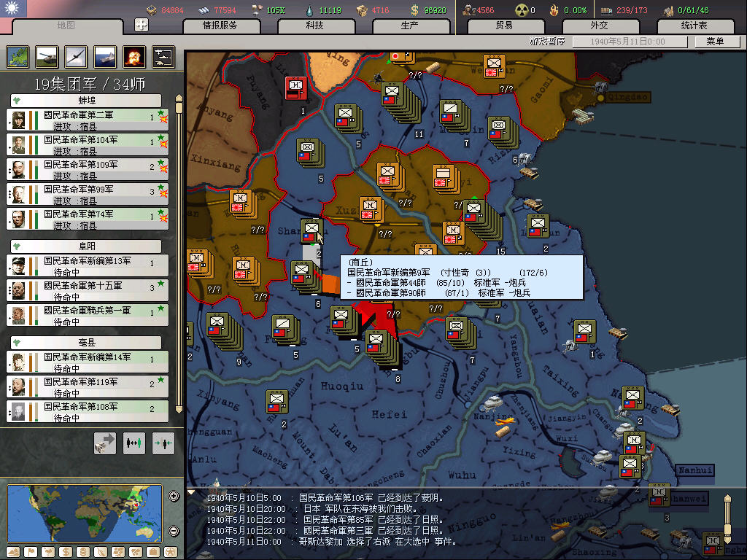Select the Chinese stack marked 15
The height and width of the screenshot is (560, 747).
481,219
